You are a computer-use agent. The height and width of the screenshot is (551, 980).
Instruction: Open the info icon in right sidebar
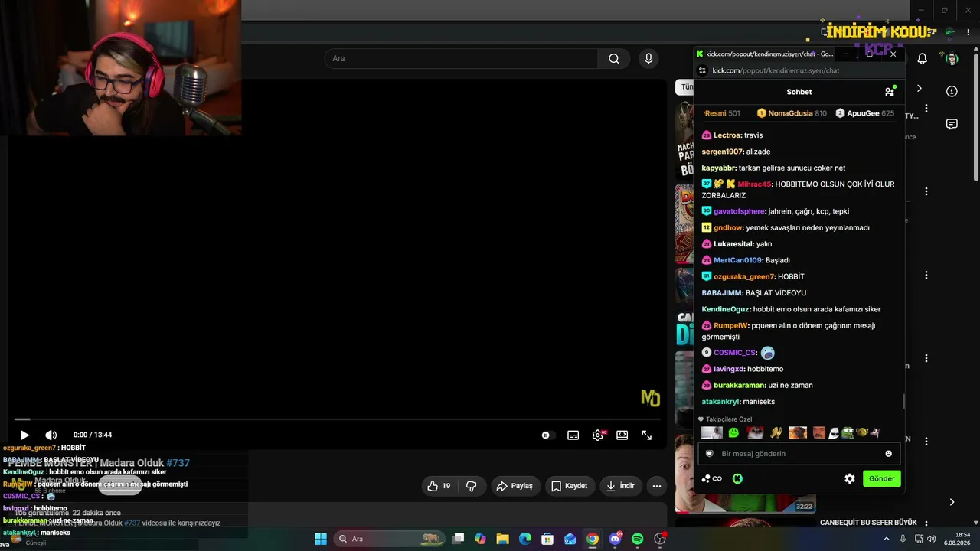point(952,91)
